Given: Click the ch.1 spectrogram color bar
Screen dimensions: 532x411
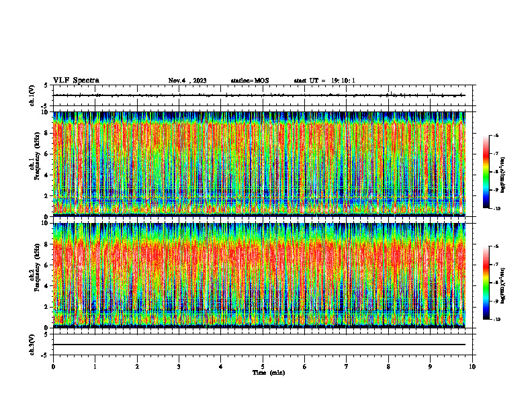Looking at the screenshot, I should (x=486, y=172).
